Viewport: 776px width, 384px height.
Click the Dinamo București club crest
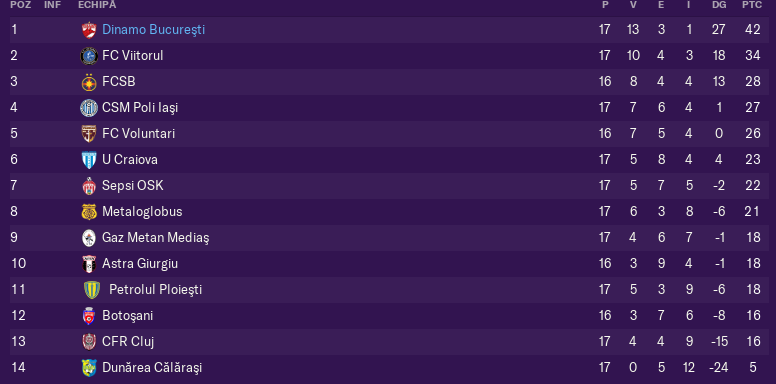89,30
